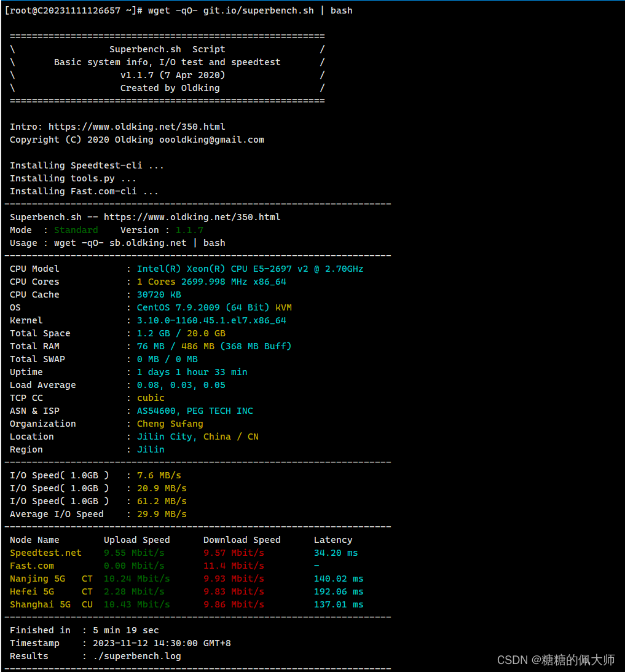Click the CPU Model value Intel Xeon E5-2697

pyautogui.click(x=250, y=269)
